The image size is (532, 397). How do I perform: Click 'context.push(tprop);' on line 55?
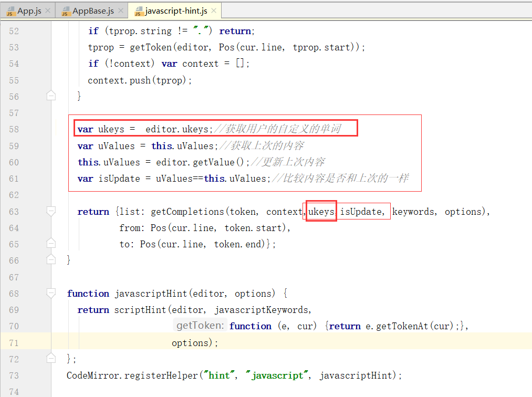click(x=140, y=80)
